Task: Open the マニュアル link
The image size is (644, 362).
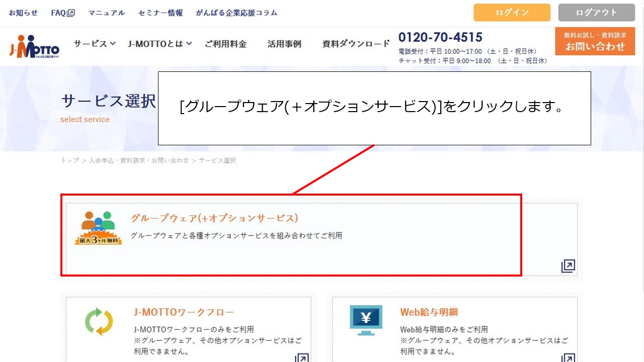Action: point(106,13)
